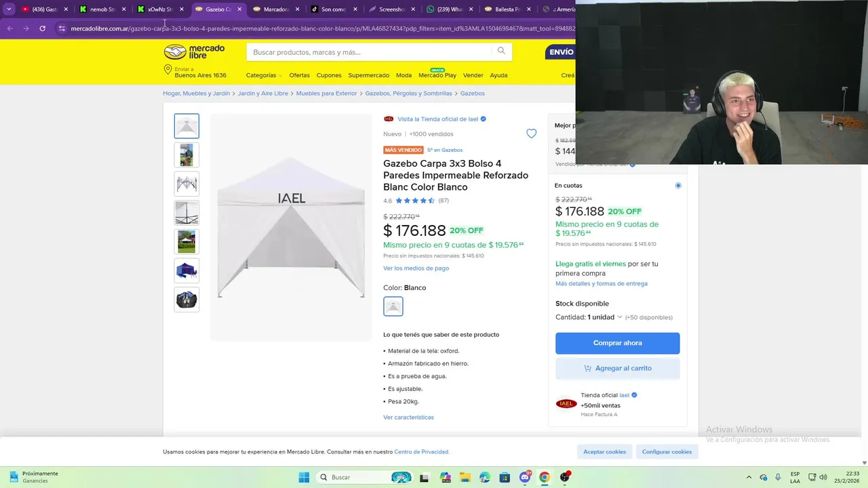This screenshot has width=868, height=488.
Task: Close the YouTube '(436)' tab
Action: [x=66, y=9]
